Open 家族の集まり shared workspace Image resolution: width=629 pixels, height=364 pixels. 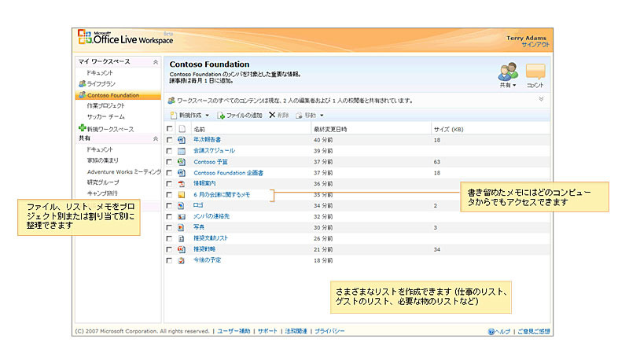tap(103, 160)
